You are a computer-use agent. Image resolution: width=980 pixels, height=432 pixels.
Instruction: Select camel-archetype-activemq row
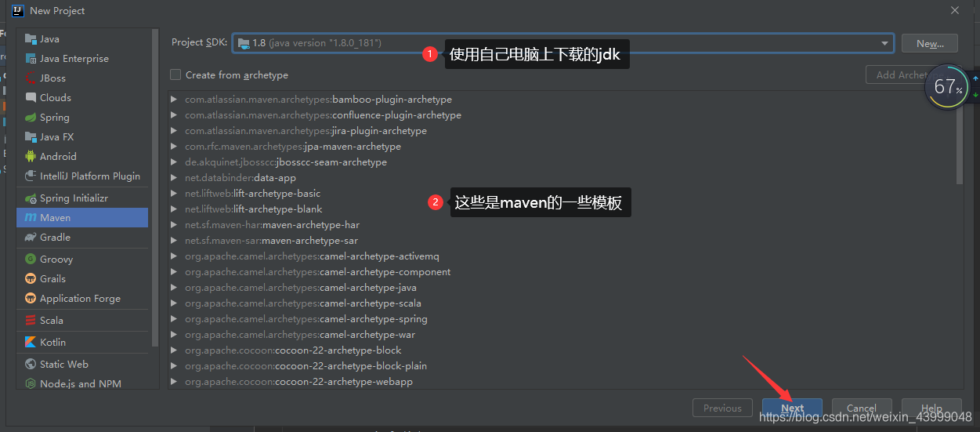click(x=562, y=256)
